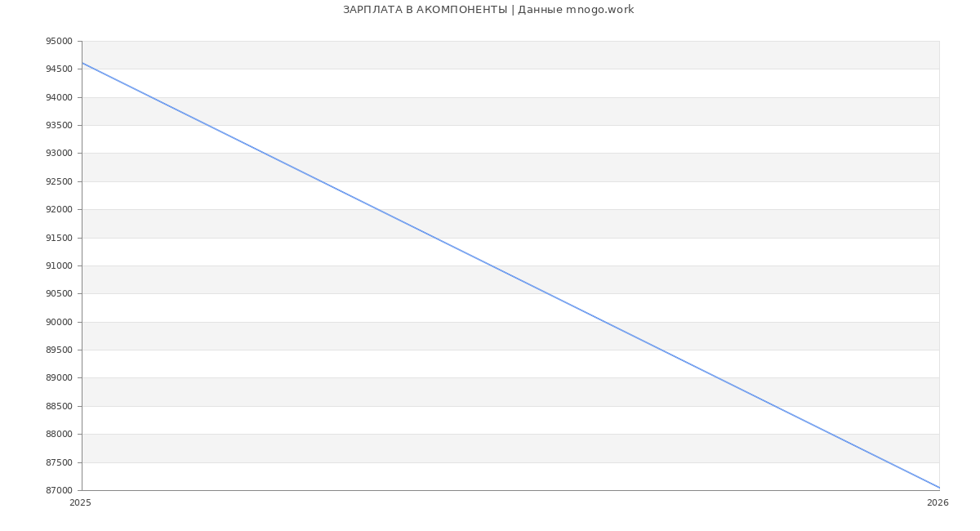
Task: Select the 89500 y-axis tick label
Action: click(59, 350)
